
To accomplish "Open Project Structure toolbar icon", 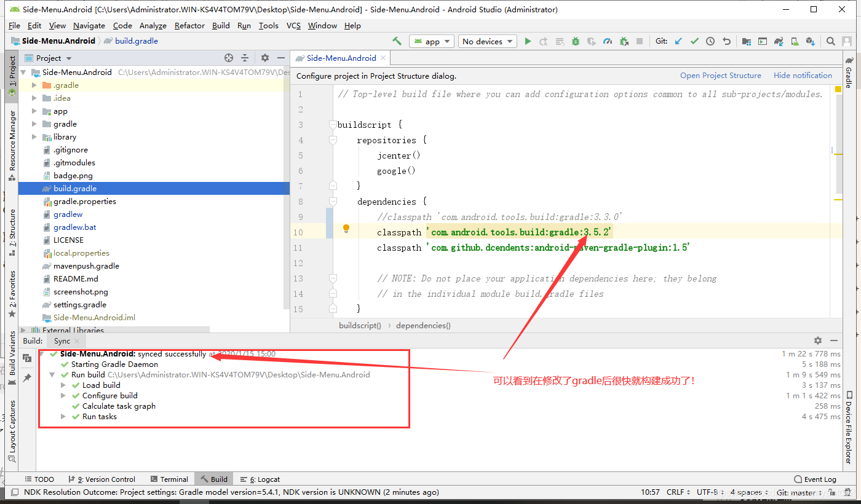I will (746, 41).
